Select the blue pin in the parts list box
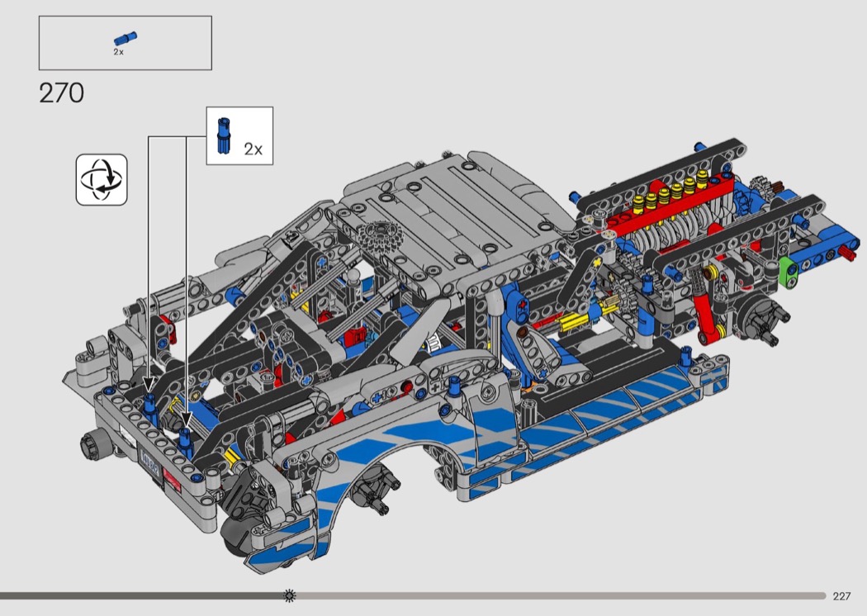The image size is (867, 616). point(126,37)
